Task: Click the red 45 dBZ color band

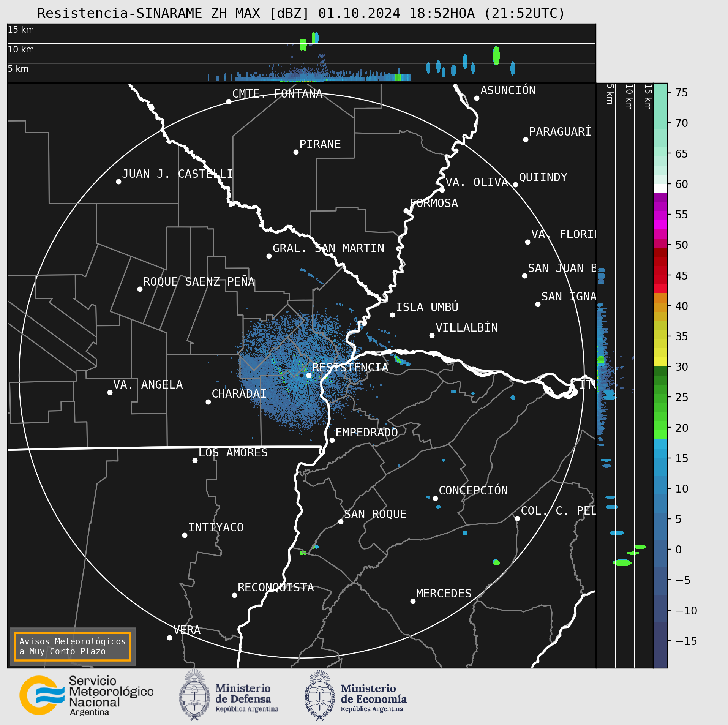Action: 660,270
